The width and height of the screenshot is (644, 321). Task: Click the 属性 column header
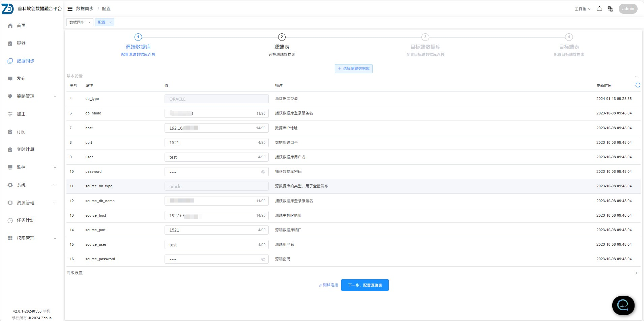click(89, 85)
